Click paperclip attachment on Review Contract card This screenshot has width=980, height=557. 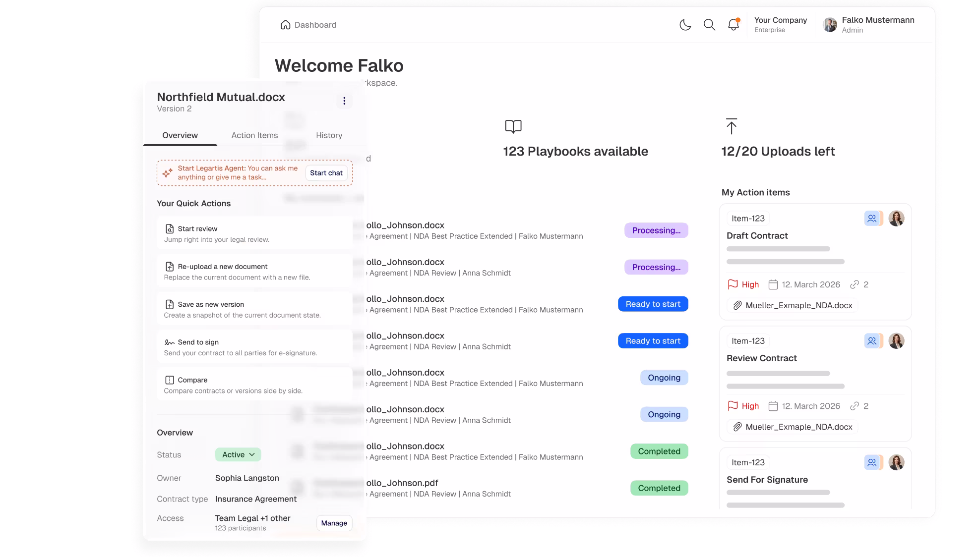click(x=737, y=427)
